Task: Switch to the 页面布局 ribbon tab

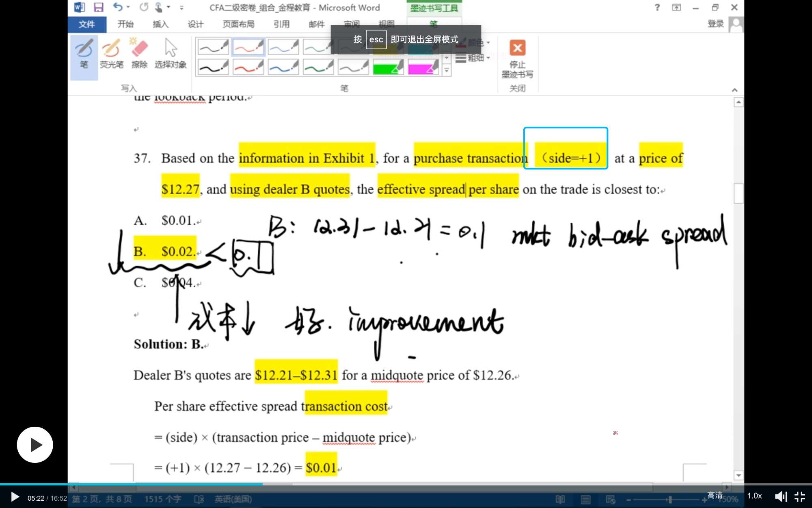Action: (x=238, y=24)
